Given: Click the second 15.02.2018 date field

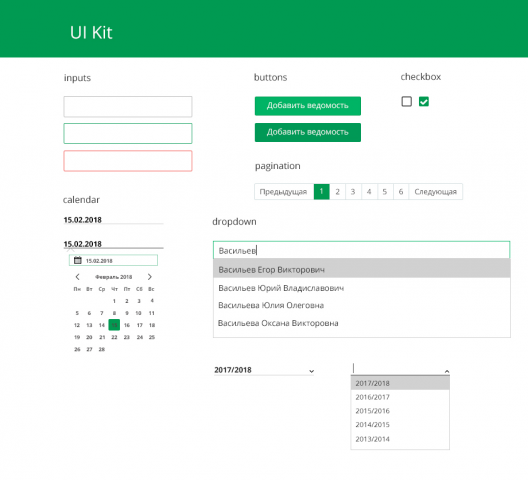Looking at the screenshot, I should pyautogui.click(x=113, y=244).
